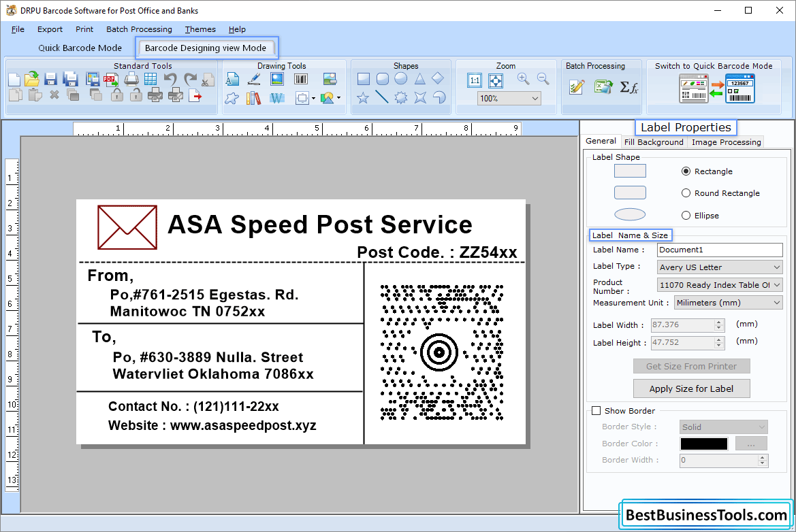Open the Batch Processing menu

tap(139, 29)
